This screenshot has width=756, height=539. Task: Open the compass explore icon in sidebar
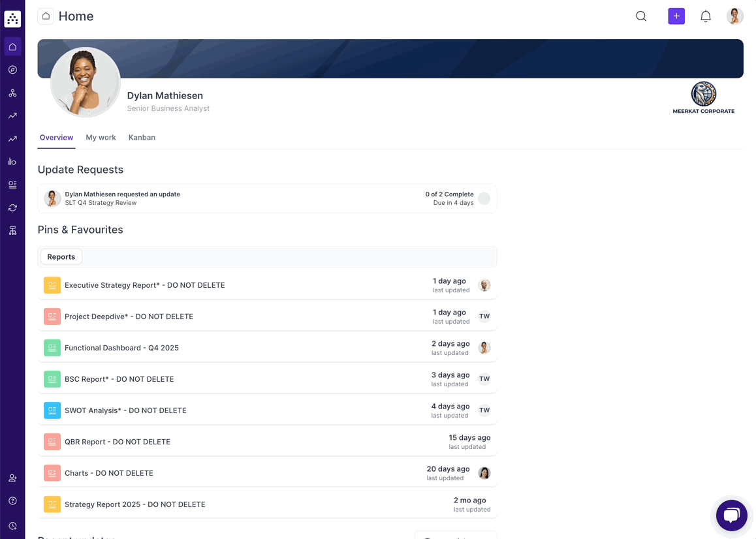[x=12, y=69]
